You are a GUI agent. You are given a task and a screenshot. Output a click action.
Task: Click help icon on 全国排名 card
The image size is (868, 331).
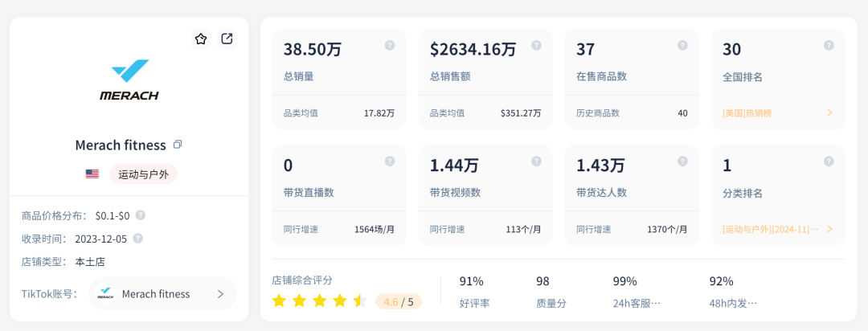829,46
